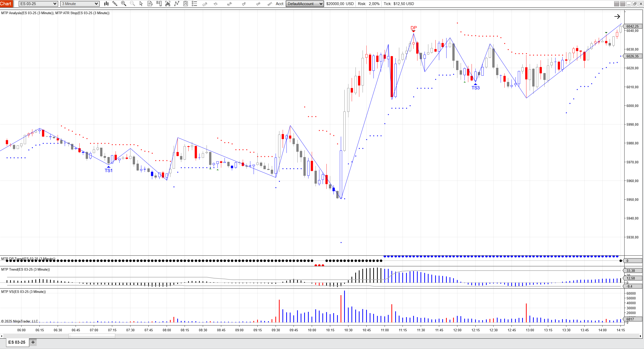Select the ES 03-25 chart tab
Image resolution: width=644 pixels, height=349 pixels.
click(17, 342)
